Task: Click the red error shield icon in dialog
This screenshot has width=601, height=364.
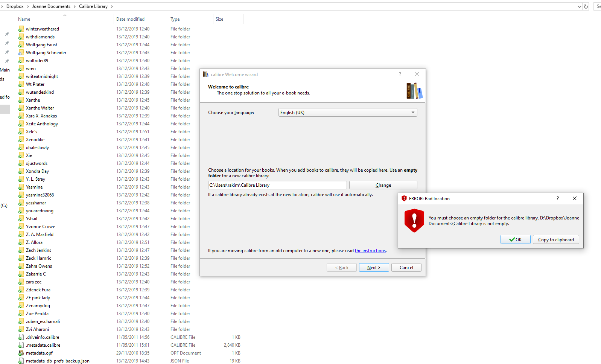Action: click(414, 221)
